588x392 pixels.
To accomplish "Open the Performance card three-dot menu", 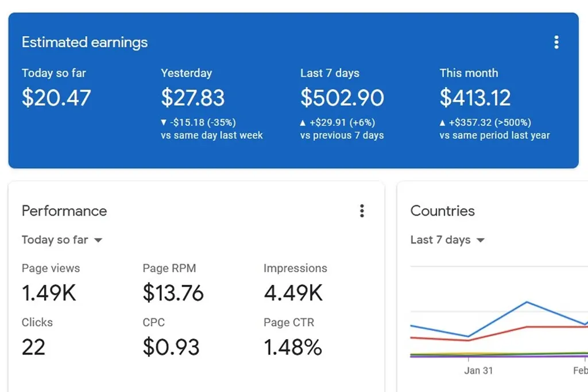I will point(362,211).
